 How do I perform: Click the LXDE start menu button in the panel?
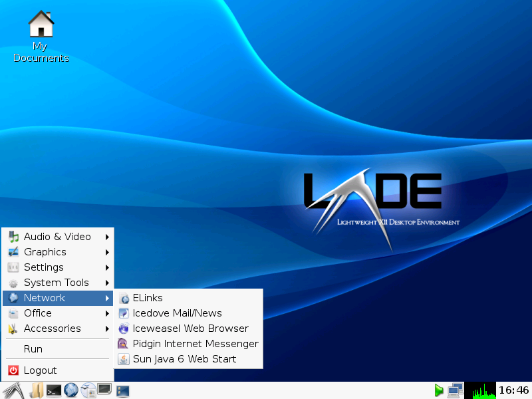pos(13,390)
